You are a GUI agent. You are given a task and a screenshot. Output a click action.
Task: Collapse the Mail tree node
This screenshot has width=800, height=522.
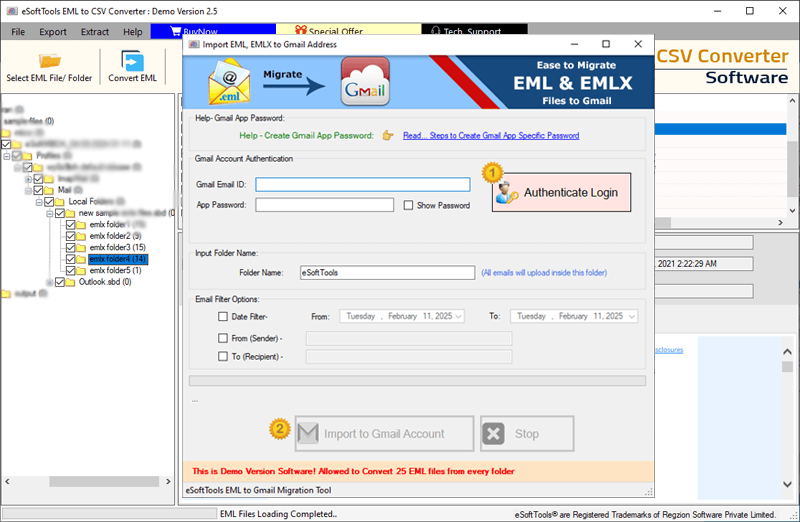coord(29,190)
